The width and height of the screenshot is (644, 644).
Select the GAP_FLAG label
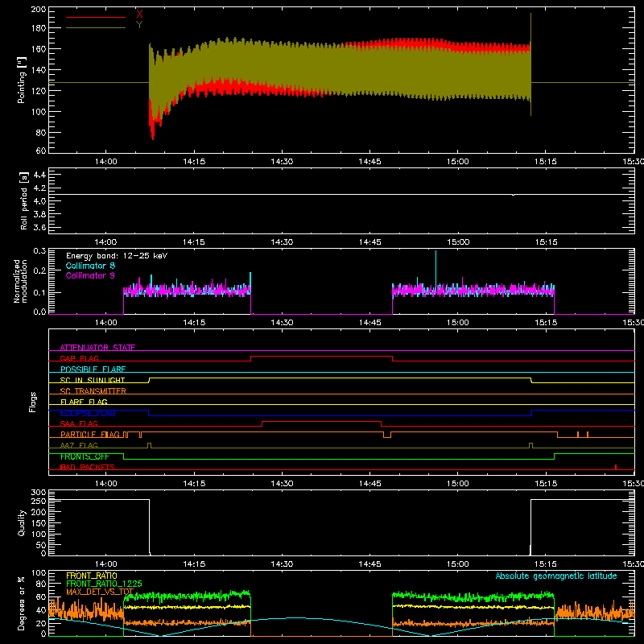click(x=79, y=358)
